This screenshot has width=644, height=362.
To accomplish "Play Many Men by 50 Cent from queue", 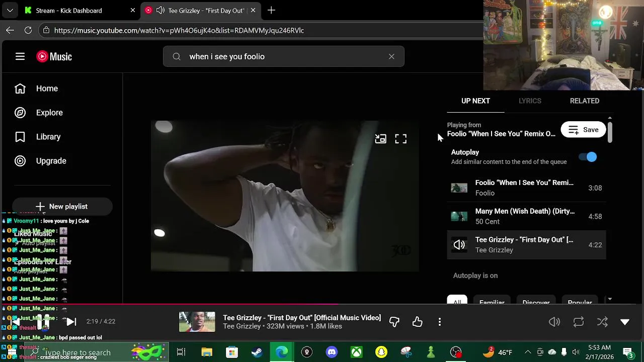I will 526,217.
